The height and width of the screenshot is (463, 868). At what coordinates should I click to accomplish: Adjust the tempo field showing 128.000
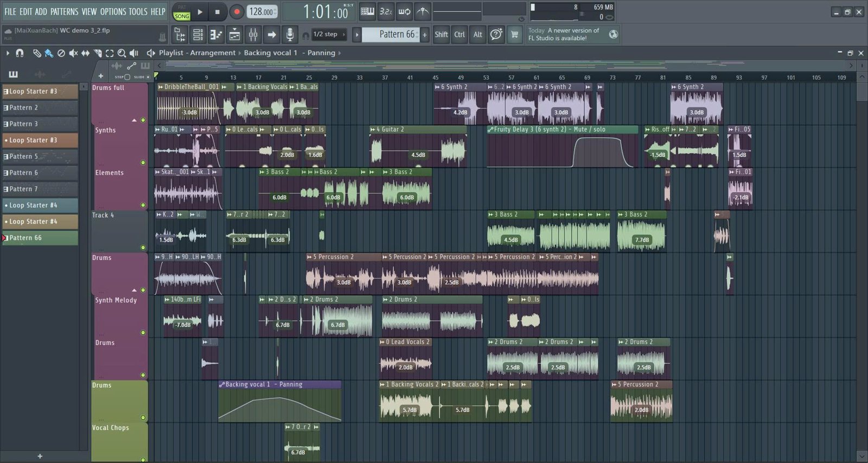point(263,11)
